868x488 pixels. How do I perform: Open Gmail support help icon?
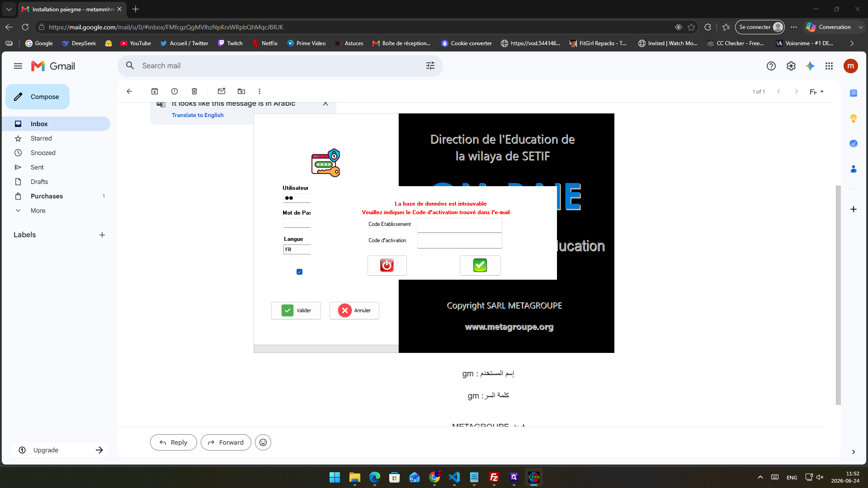tap(771, 66)
